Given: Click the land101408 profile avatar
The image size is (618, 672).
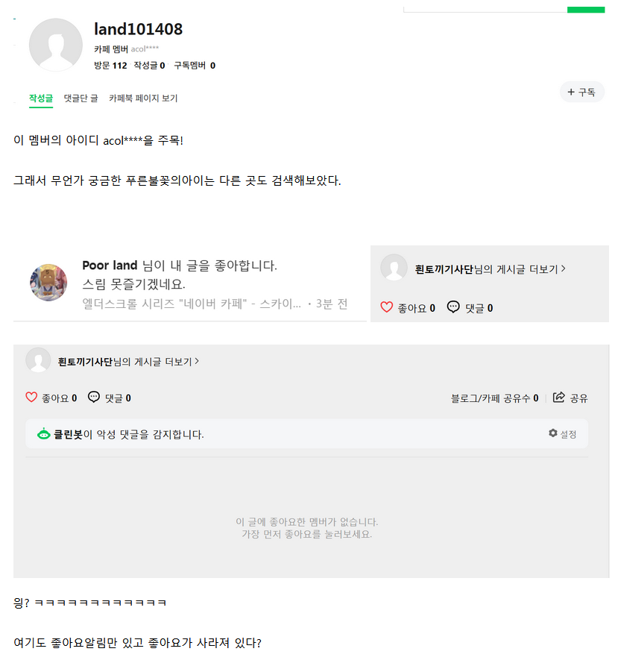Looking at the screenshot, I should 55,45.
